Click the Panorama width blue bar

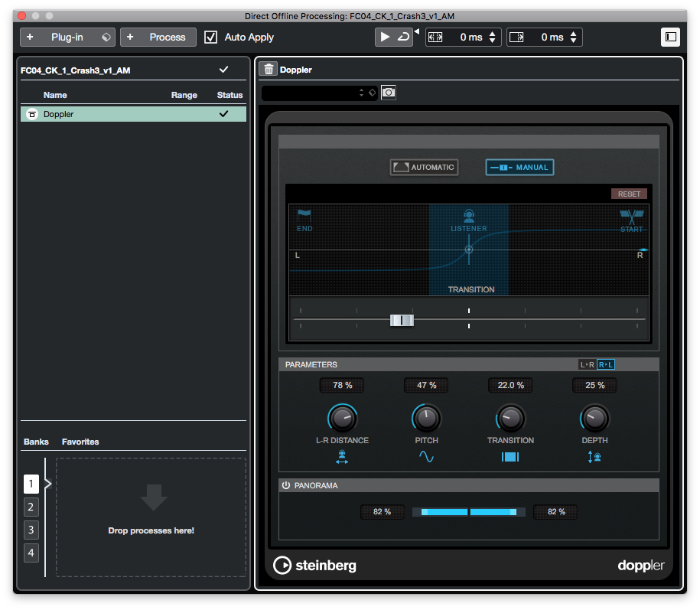point(469,512)
